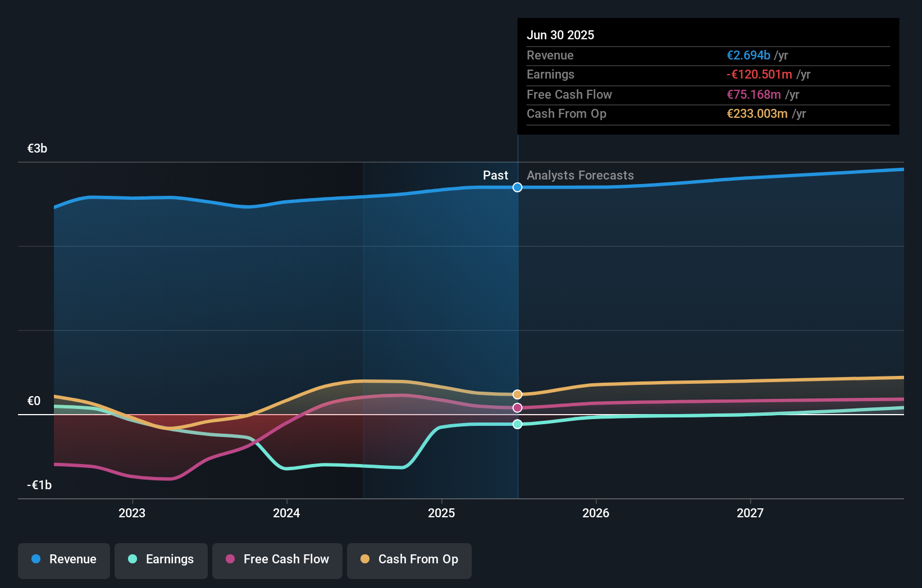Click the orange Cash From Op legend dot
Image resolution: width=922 pixels, height=588 pixels.
tap(365, 559)
